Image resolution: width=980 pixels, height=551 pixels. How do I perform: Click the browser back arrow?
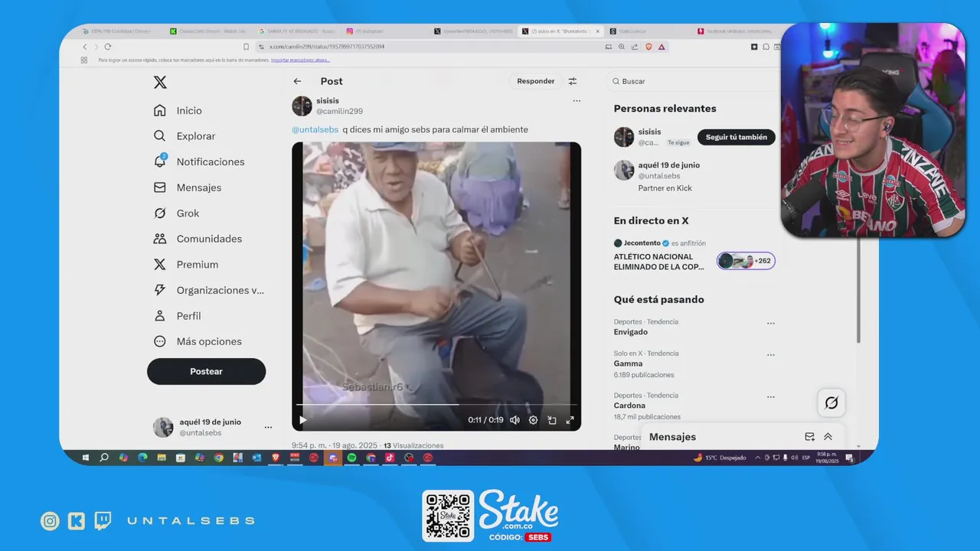85,47
